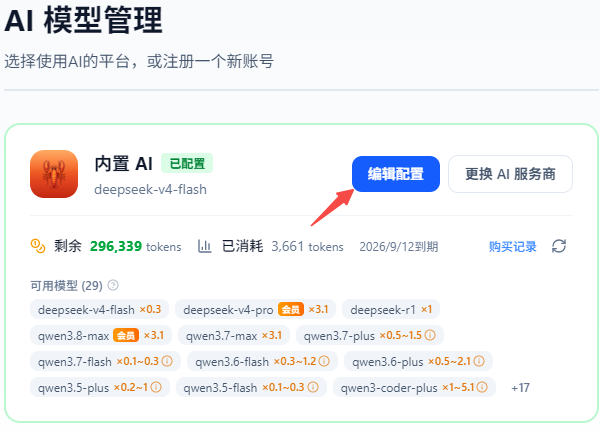This screenshot has width=600, height=433.
Task: Select the qwen3.7-plus model chip
Action: pos(370,335)
